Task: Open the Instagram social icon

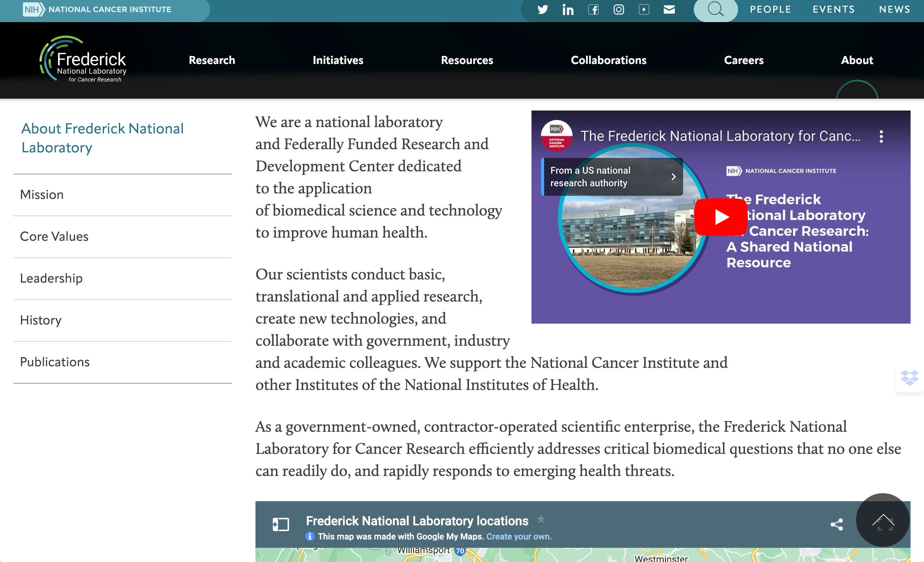Action: (x=619, y=9)
